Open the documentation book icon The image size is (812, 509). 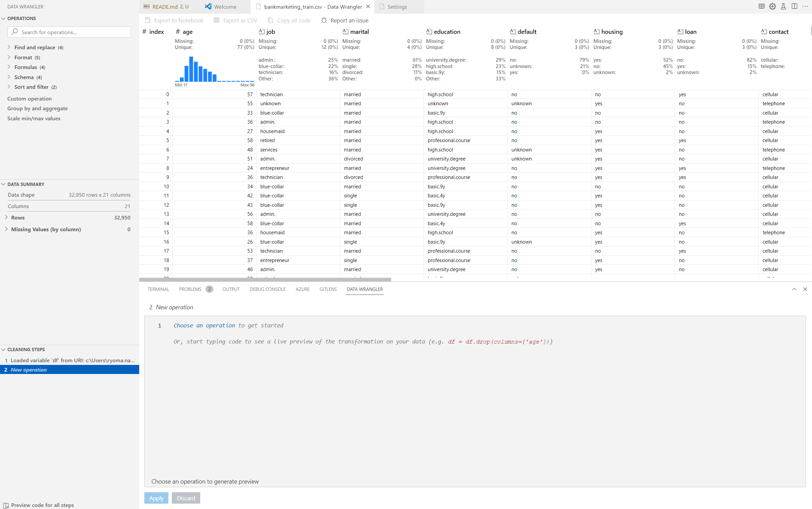[x=762, y=6]
